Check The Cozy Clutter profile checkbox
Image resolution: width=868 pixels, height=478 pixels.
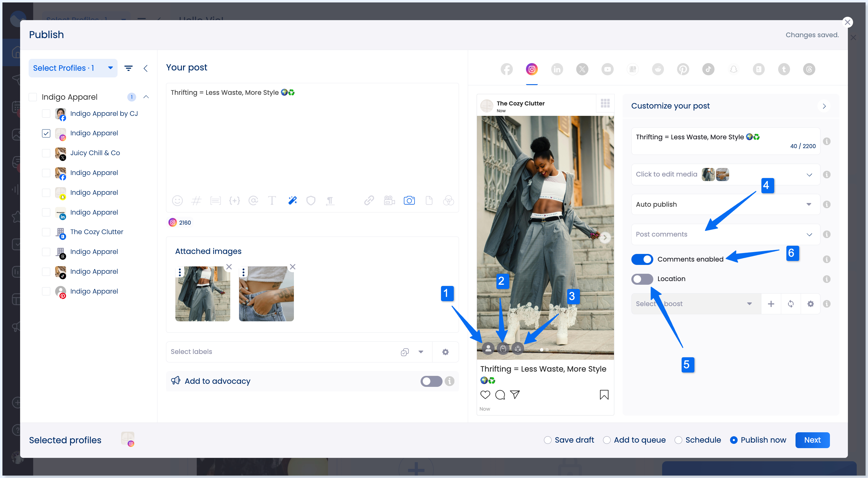[46, 232]
